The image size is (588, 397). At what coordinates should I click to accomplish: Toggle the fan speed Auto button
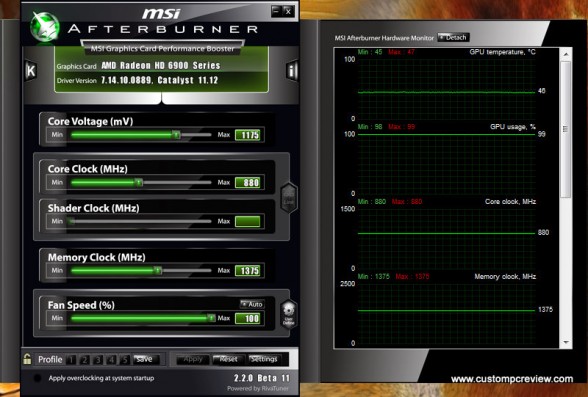point(252,304)
